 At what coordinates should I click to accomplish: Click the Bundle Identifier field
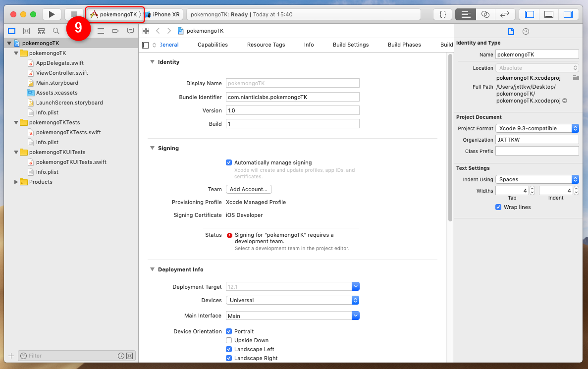click(x=292, y=97)
